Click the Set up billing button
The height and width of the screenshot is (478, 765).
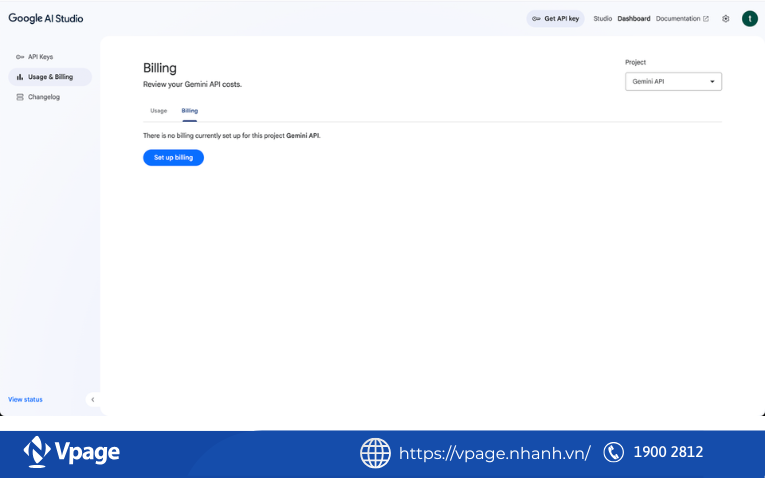click(173, 158)
